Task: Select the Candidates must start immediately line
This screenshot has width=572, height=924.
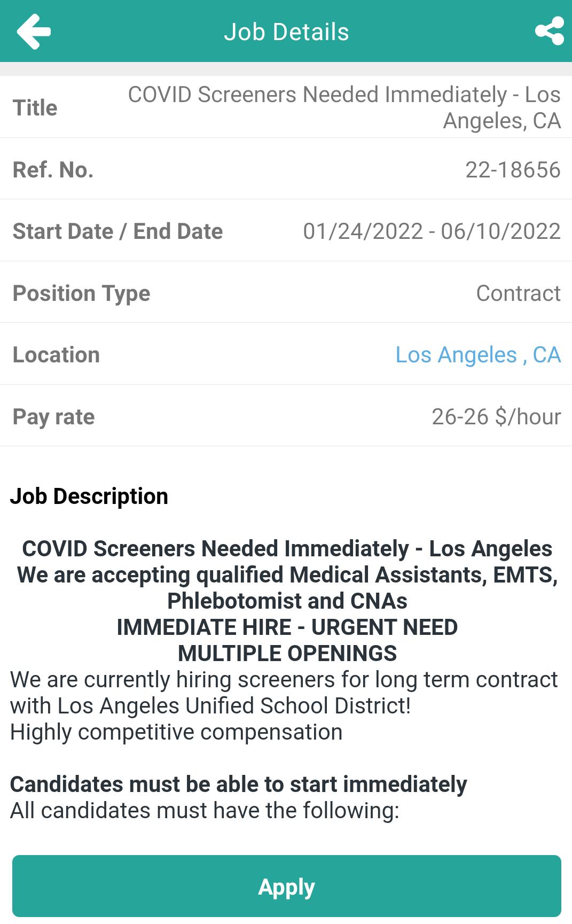Action: (239, 785)
